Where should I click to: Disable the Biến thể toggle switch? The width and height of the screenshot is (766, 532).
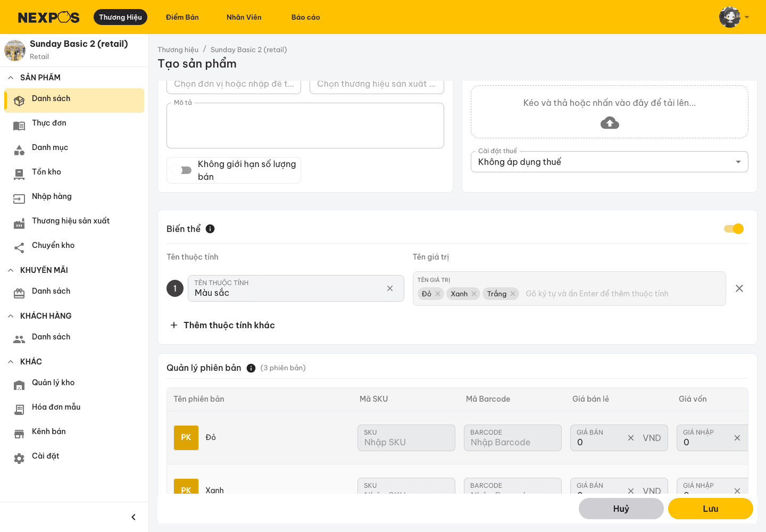pos(734,229)
